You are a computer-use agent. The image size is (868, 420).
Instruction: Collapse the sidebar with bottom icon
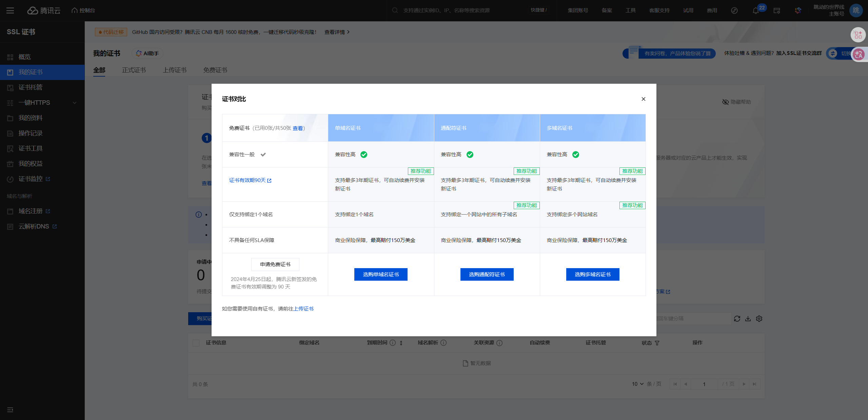tap(10, 409)
